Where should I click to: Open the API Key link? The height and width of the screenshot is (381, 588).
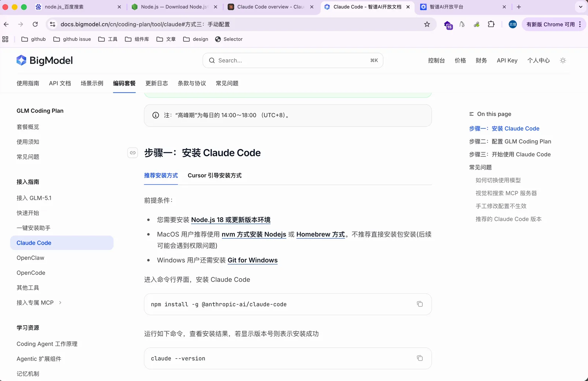pos(507,61)
